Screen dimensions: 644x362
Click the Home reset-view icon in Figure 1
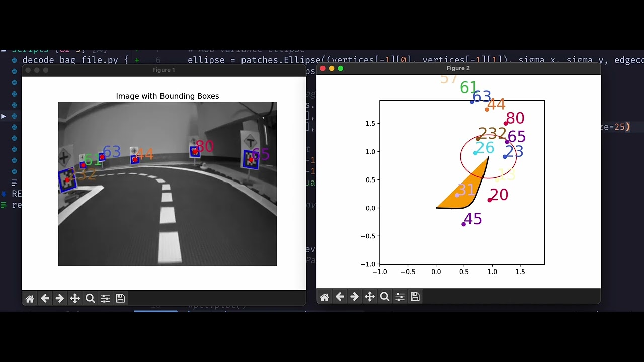[30, 299]
